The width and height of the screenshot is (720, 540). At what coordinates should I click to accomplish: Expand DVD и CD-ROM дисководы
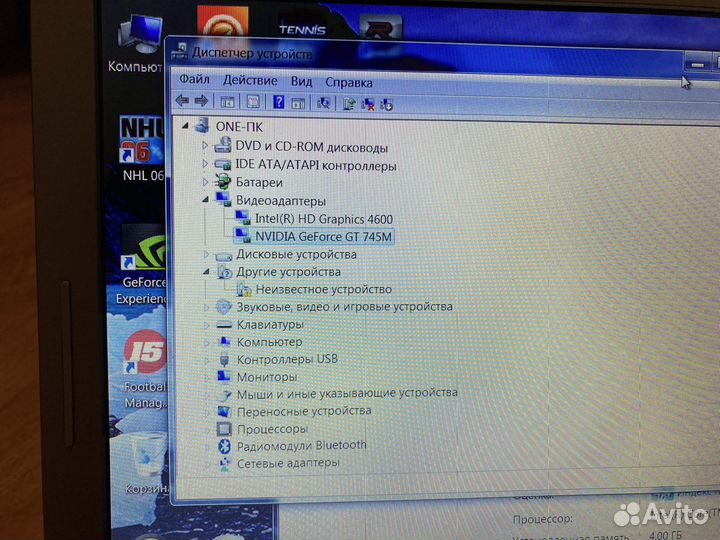(205, 146)
